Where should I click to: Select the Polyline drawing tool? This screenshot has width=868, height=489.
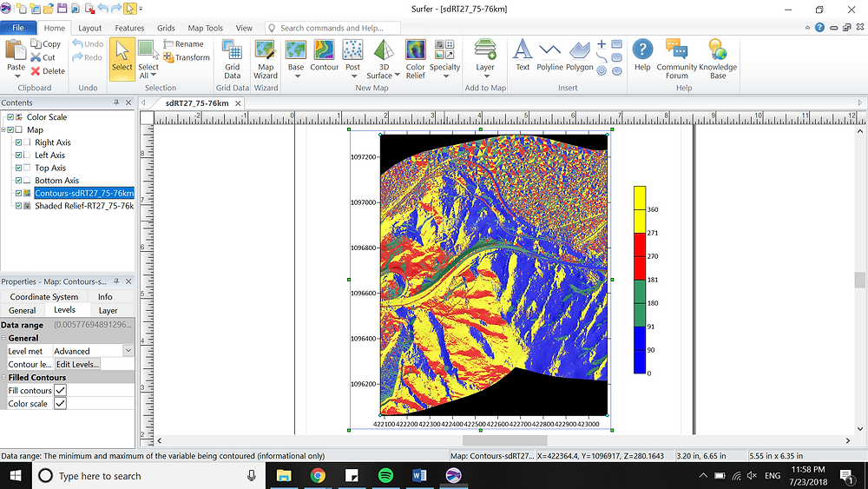click(549, 56)
